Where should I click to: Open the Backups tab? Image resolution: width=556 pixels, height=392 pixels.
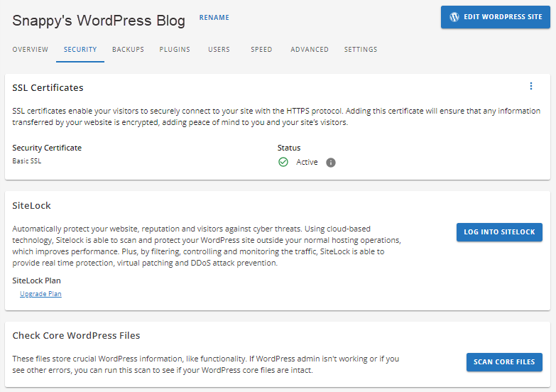point(128,50)
